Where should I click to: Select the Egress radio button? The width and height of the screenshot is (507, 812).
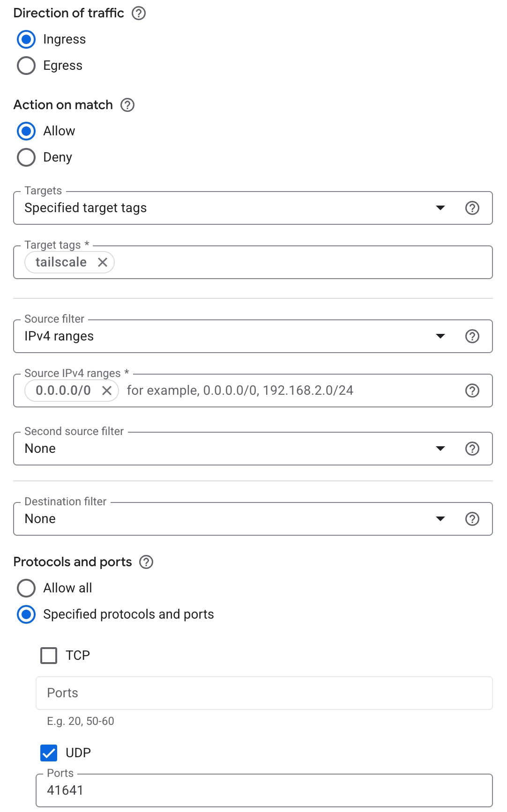26,66
